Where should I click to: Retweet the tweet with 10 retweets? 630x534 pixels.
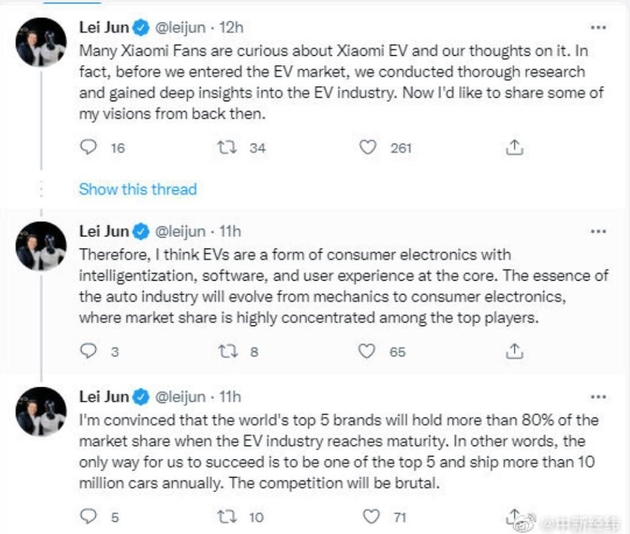pyautogui.click(x=229, y=516)
